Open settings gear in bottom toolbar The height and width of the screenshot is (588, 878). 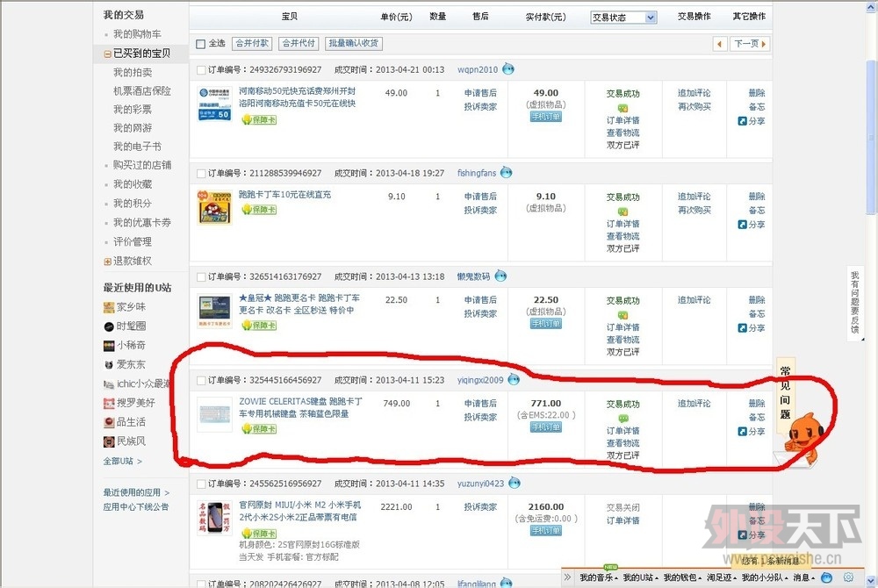click(x=849, y=577)
